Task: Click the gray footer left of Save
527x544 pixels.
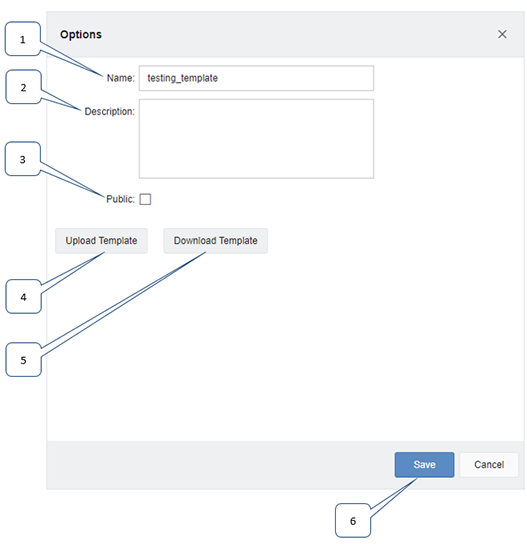Action: click(x=220, y=465)
